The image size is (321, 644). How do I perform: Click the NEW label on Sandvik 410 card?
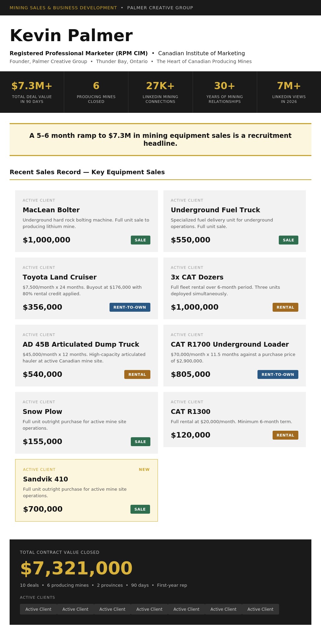point(144,469)
